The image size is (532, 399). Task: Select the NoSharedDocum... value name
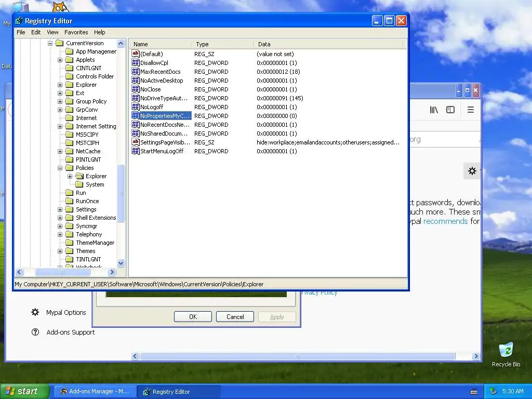164,134
